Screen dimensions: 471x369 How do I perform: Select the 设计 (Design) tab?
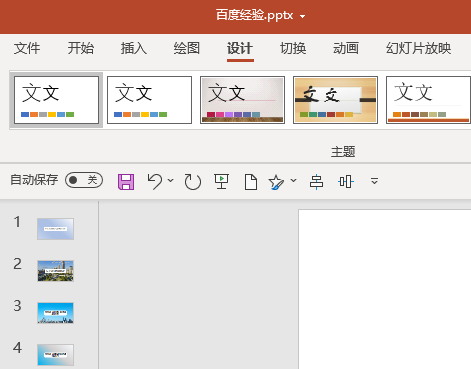click(240, 48)
